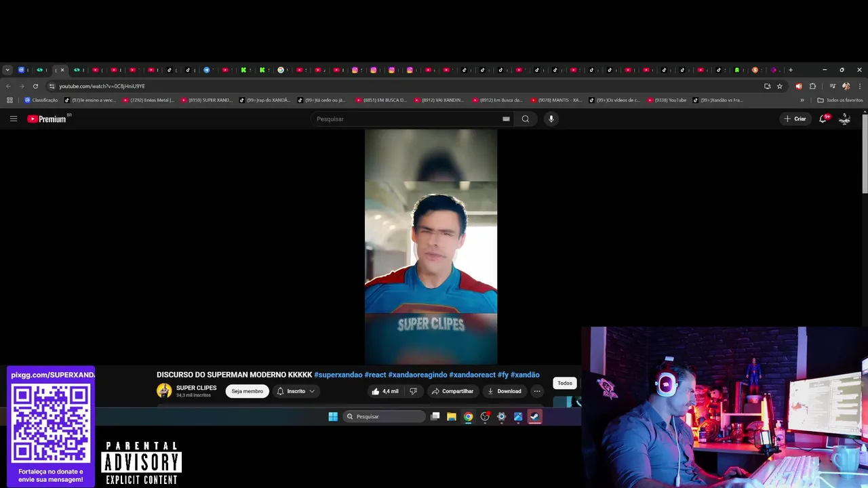Open File Explorer from taskbar
Viewport: 868px width, 488px height.
452,417
